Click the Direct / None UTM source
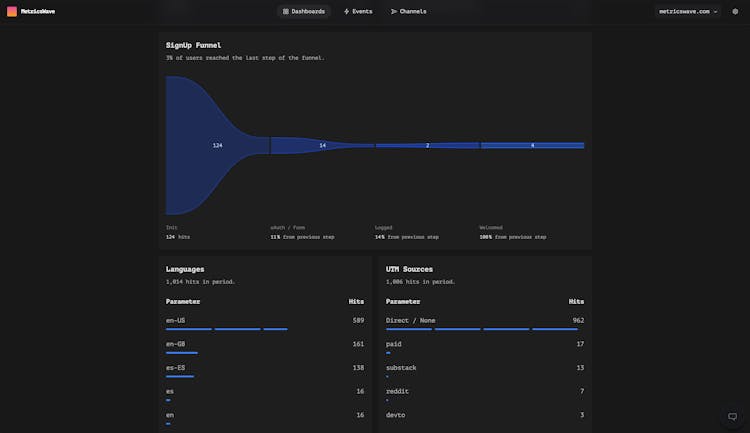The width and height of the screenshot is (750, 433). click(484, 320)
